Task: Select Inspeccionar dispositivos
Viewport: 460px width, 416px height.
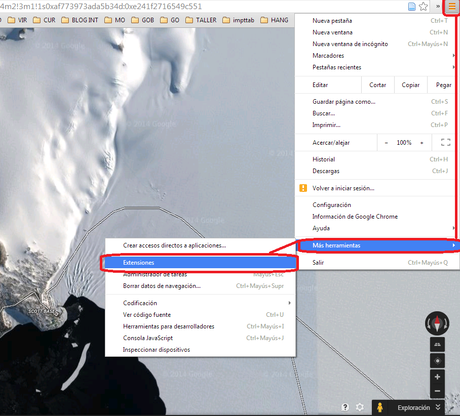Action: pos(200,350)
